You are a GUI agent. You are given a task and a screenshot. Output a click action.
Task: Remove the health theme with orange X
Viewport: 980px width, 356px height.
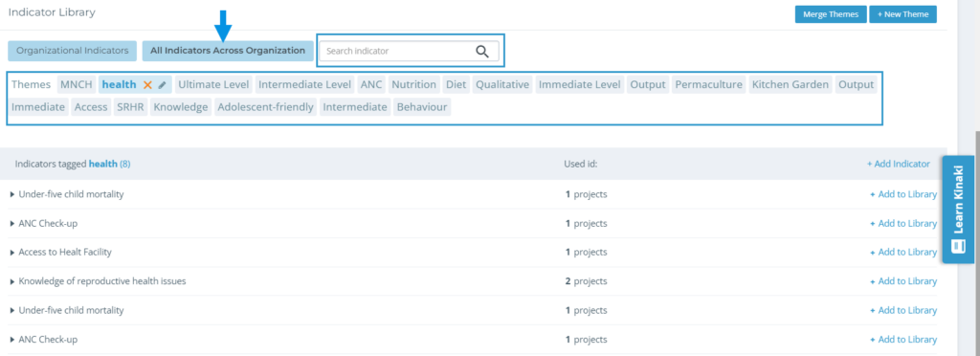click(147, 85)
